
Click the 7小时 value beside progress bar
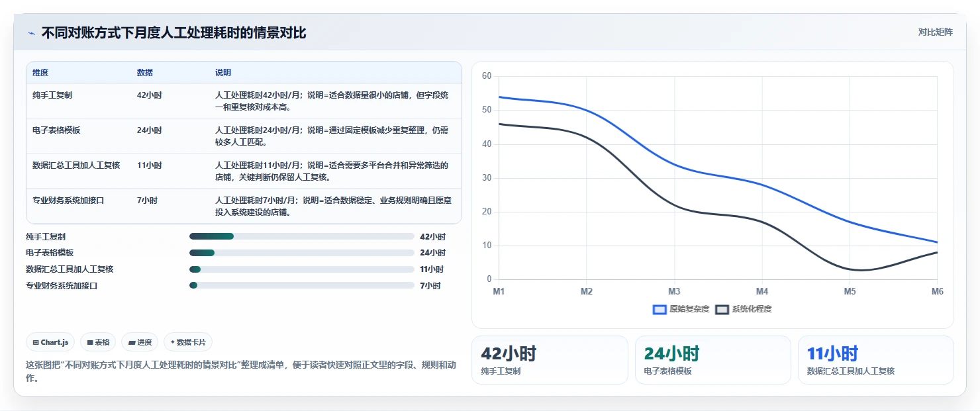click(x=430, y=285)
